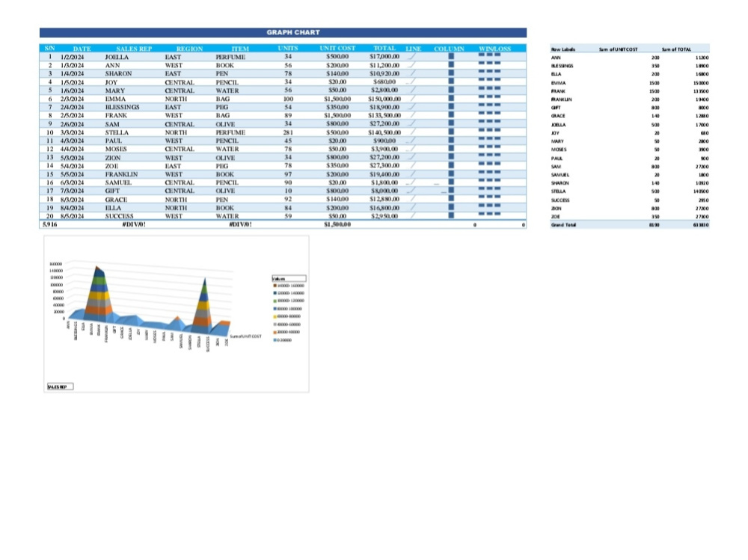Click the date 1/2/2024

72,57
